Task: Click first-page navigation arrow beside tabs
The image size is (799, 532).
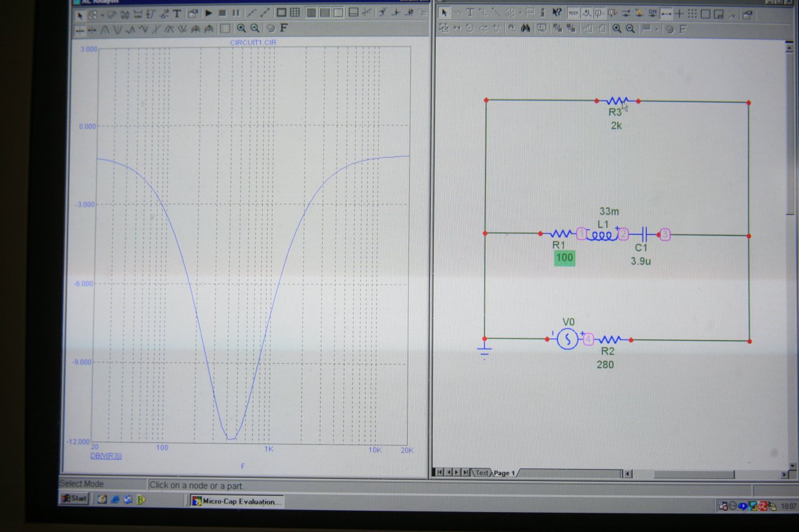Action: [x=439, y=472]
